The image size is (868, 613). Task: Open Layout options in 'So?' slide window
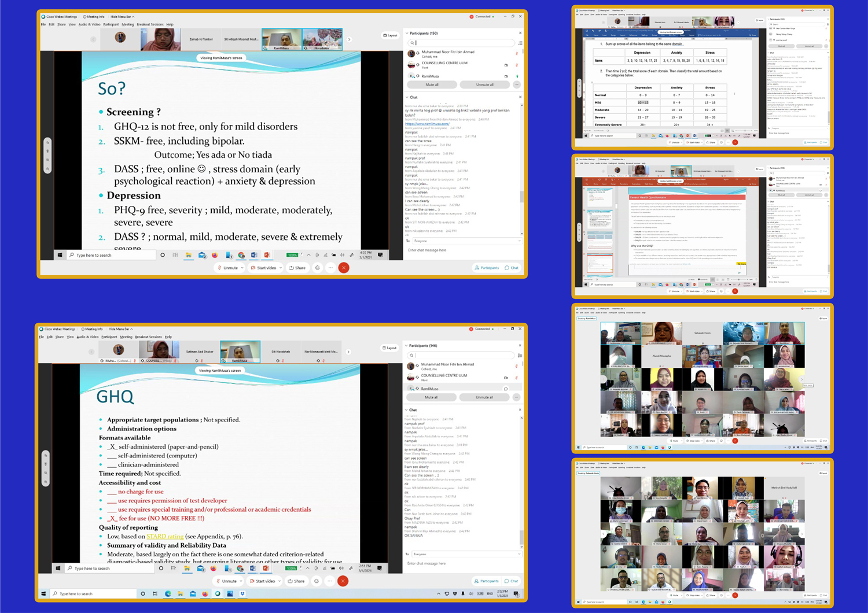(391, 35)
